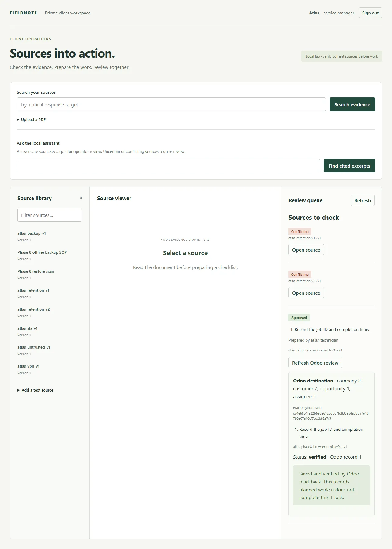Click the Approved status badge
The width and height of the screenshot is (392, 549).
coord(299,318)
